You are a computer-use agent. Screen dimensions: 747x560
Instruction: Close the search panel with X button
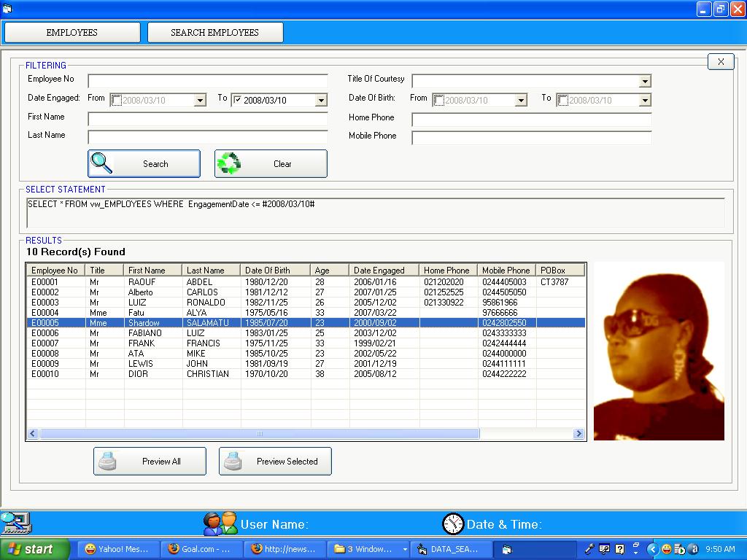point(720,62)
